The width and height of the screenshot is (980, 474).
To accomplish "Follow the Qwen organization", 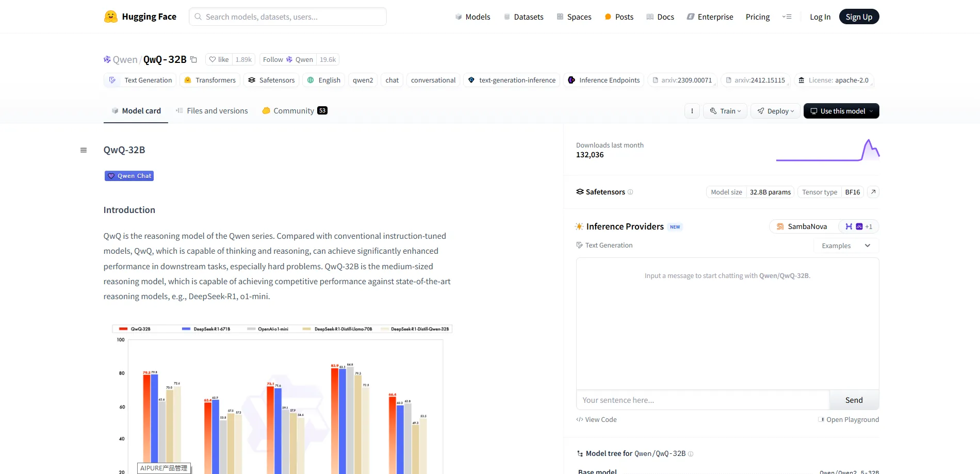I will tap(287, 60).
